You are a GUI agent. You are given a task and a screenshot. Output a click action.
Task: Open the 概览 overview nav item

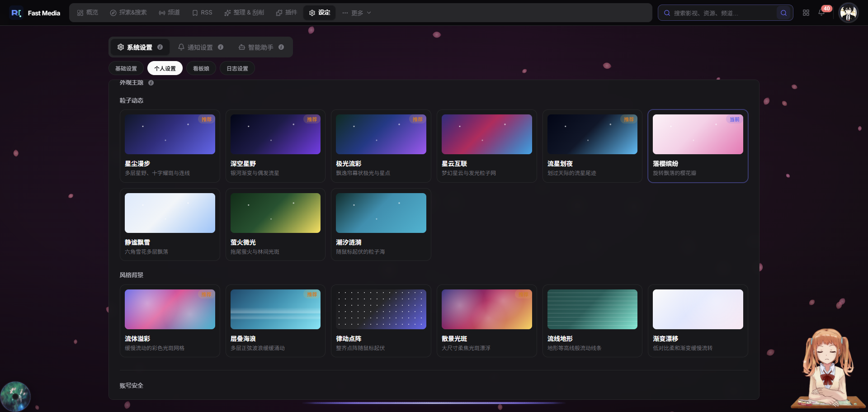click(87, 13)
